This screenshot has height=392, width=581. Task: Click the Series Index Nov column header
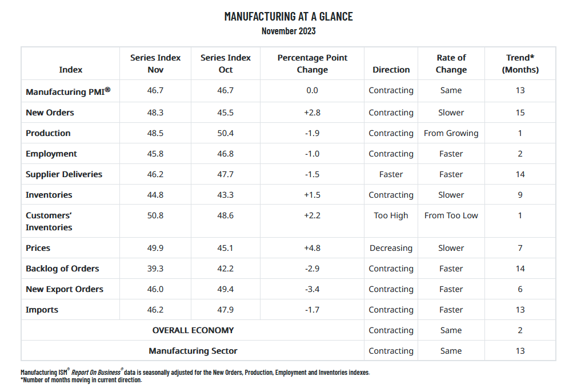155,63
